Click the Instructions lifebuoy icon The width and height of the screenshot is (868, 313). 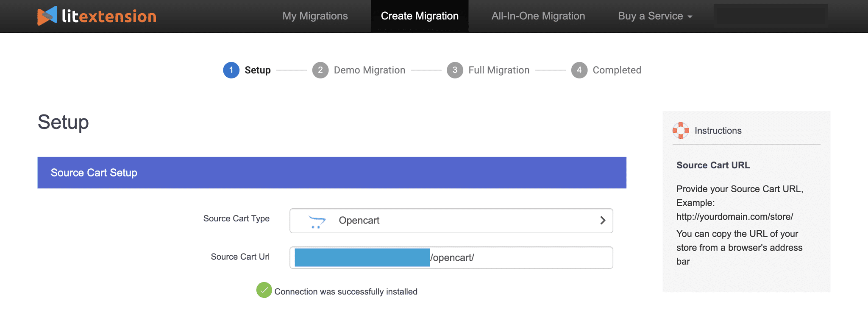tap(681, 131)
